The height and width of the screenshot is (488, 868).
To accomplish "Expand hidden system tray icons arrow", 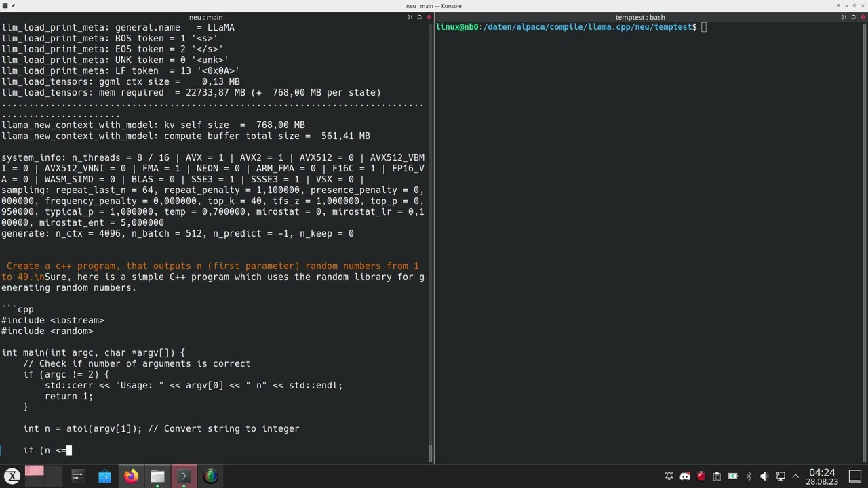I will (795, 476).
